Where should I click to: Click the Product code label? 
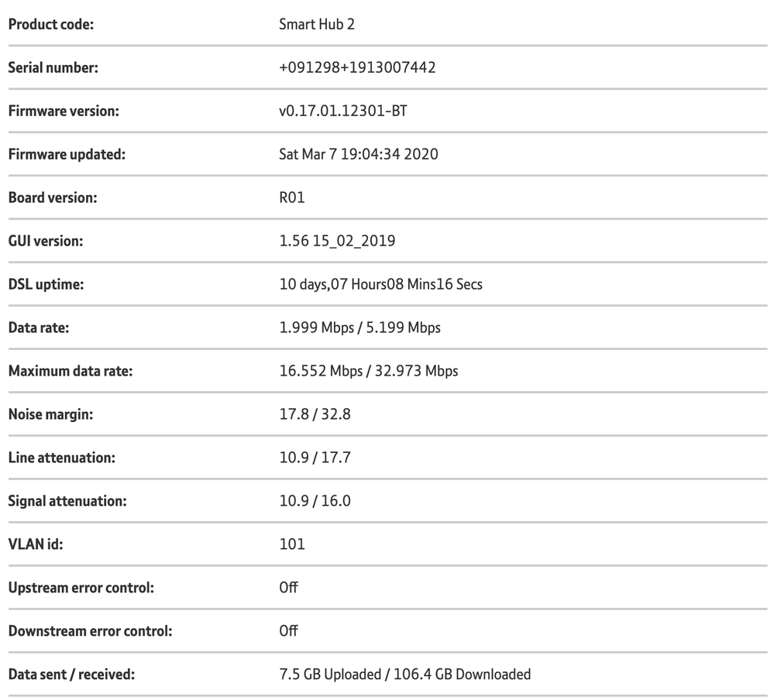(50, 24)
